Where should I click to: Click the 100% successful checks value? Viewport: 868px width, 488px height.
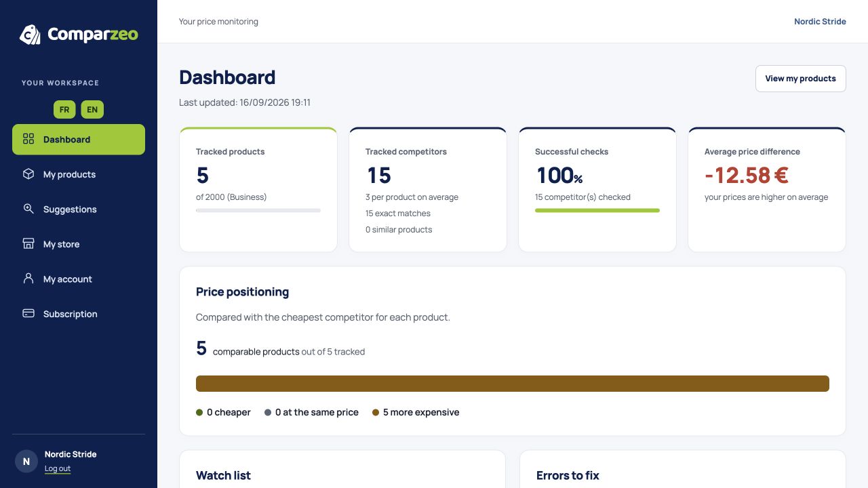(559, 176)
